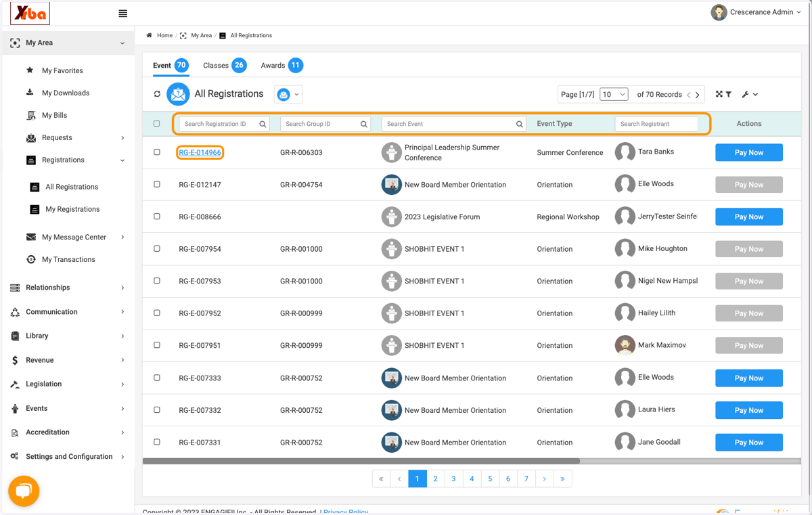This screenshot has height=515, width=812.
Task: Click Pay Now for Laura Hiers
Action: pyautogui.click(x=749, y=410)
